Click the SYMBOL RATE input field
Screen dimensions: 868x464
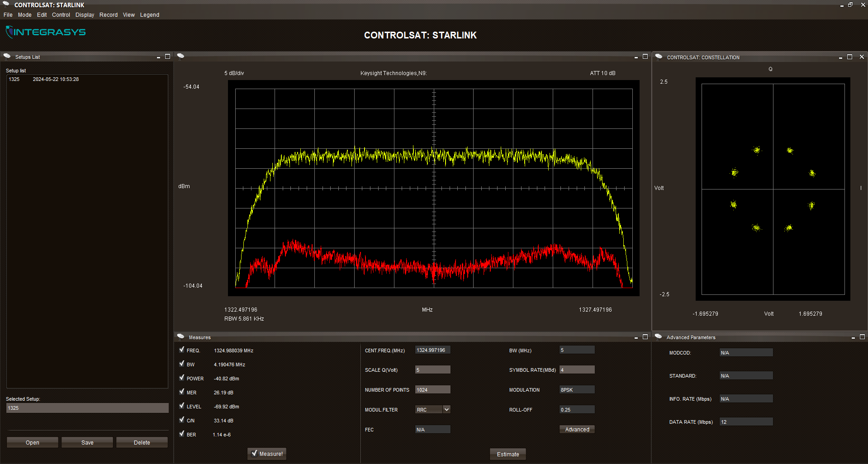[x=577, y=370]
